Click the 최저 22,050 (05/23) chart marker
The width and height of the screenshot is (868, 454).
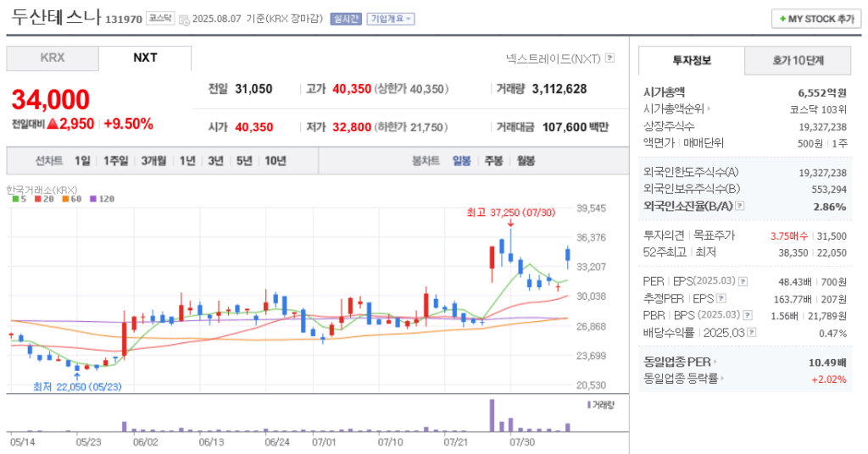click(x=77, y=386)
